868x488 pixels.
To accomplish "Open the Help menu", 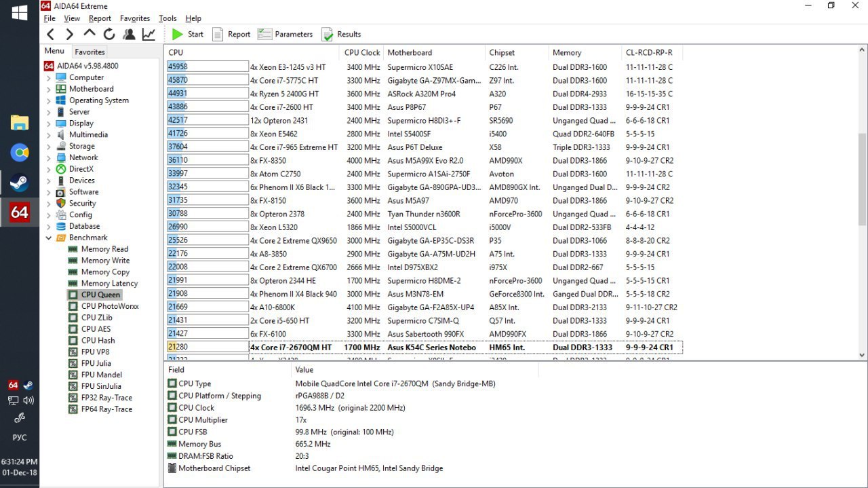I will point(193,18).
